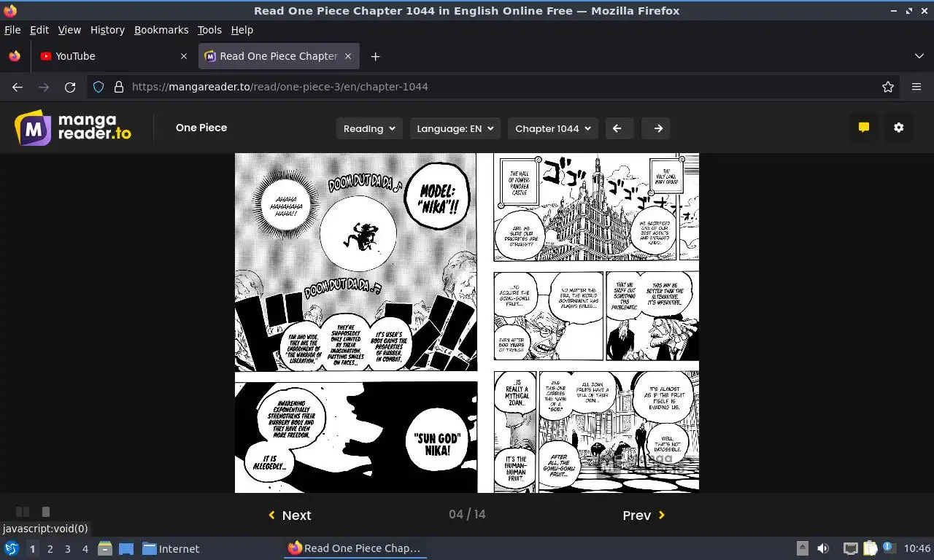Click the Prev page button
The width and height of the screenshot is (934, 560).
[x=644, y=515]
